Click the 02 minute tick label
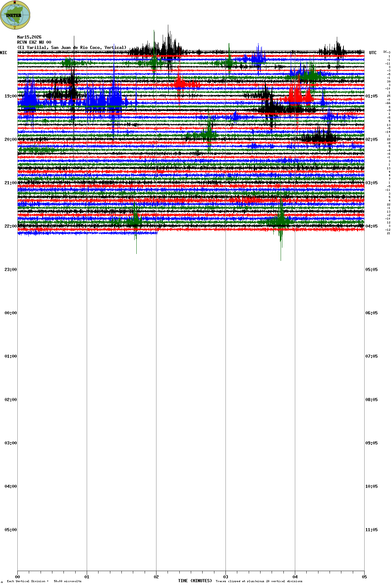Image resolution: width=392 pixels, height=586 pixels. point(156,577)
